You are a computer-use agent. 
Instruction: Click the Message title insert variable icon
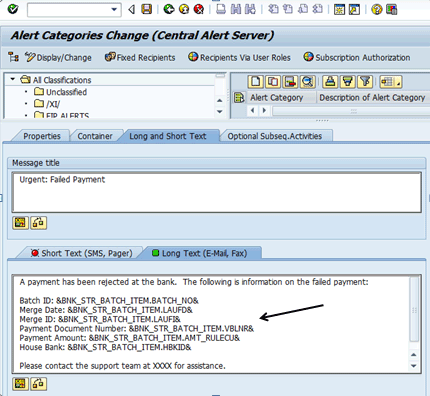(38, 222)
